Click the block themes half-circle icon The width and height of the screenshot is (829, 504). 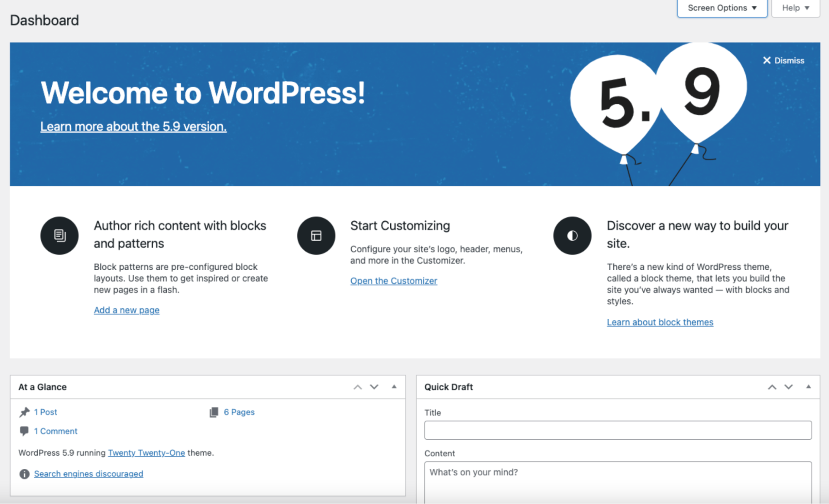(572, 235)
